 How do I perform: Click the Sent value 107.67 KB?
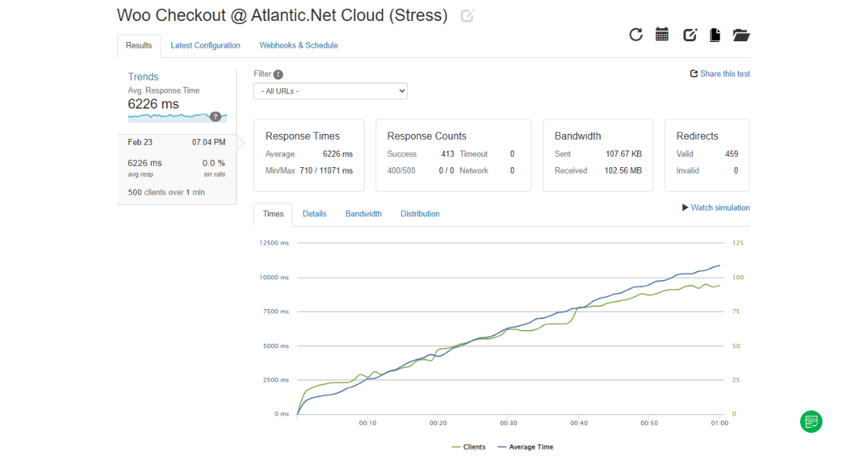624,154
